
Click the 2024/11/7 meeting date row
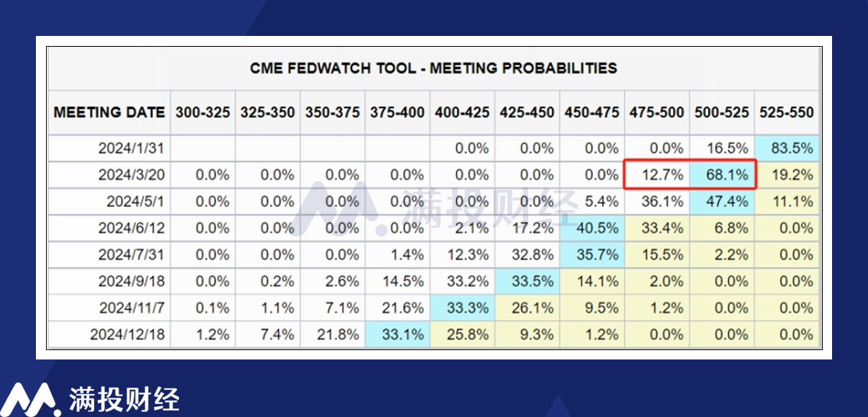pyautogui.click(x=434, y=308)
